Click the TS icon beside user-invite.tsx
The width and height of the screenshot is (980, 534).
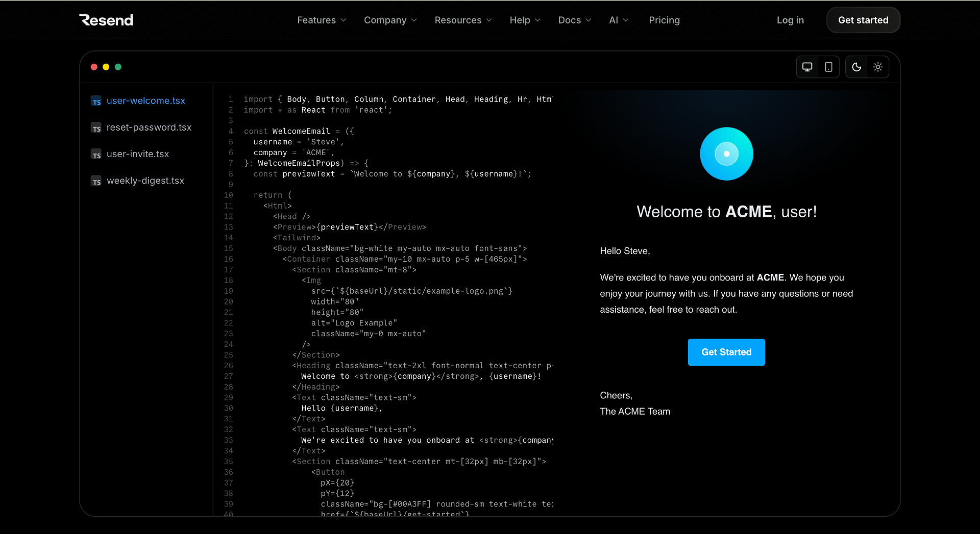[96, 154]
